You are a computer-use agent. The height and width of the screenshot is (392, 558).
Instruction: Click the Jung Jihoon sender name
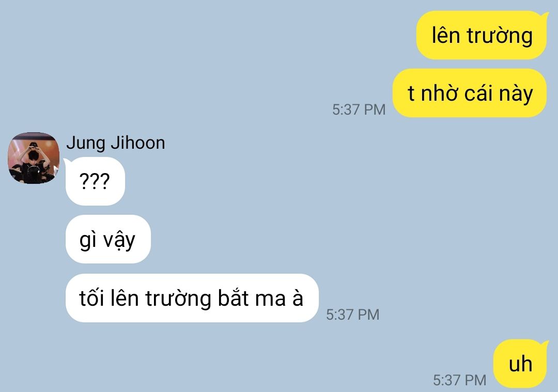[116, 143]
